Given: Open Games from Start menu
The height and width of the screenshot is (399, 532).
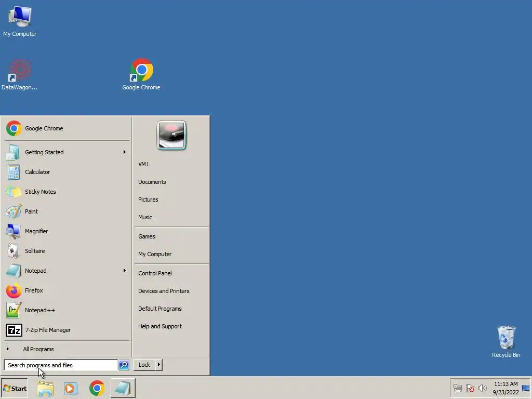Looking at the screenshot, I should (171, 236).
